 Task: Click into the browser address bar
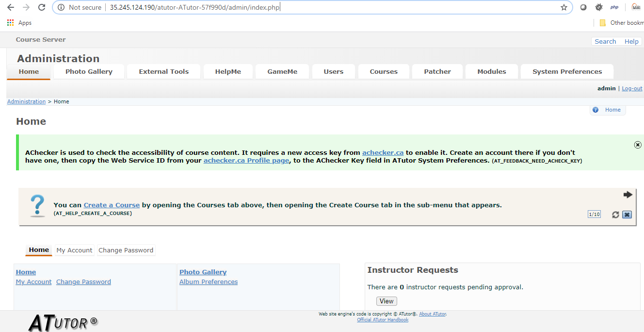coord(339,7)
